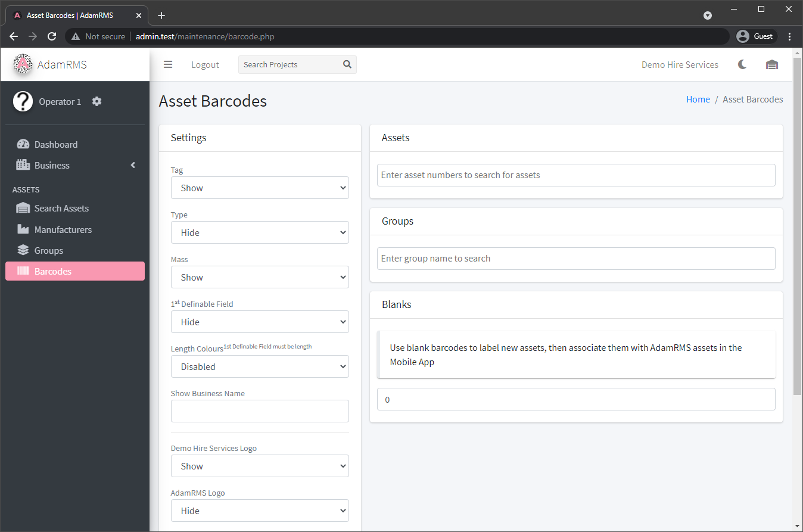Click the Show Business Name text field

pyautogui.click(x=260, y=411)
